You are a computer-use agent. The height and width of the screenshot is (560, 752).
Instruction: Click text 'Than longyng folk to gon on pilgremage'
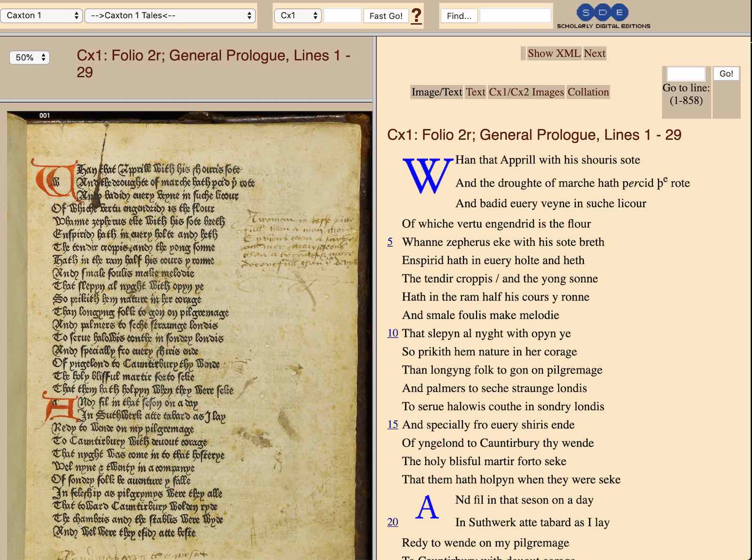[502, 370]
